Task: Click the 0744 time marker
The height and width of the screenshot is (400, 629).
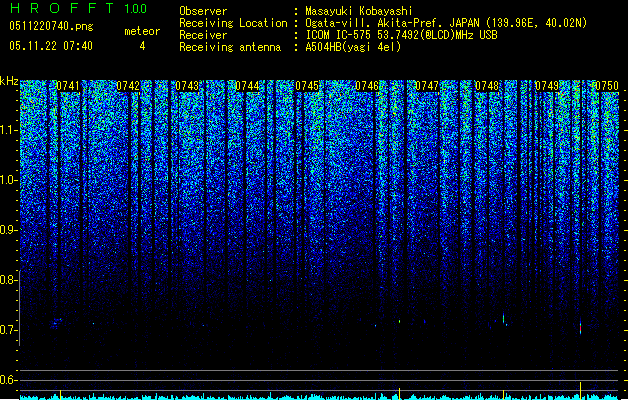Action: tap(247, 86)
